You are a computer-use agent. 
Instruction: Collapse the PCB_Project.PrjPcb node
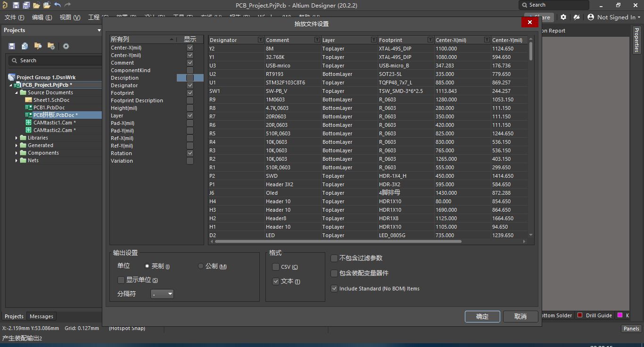[x=11, y=85]
